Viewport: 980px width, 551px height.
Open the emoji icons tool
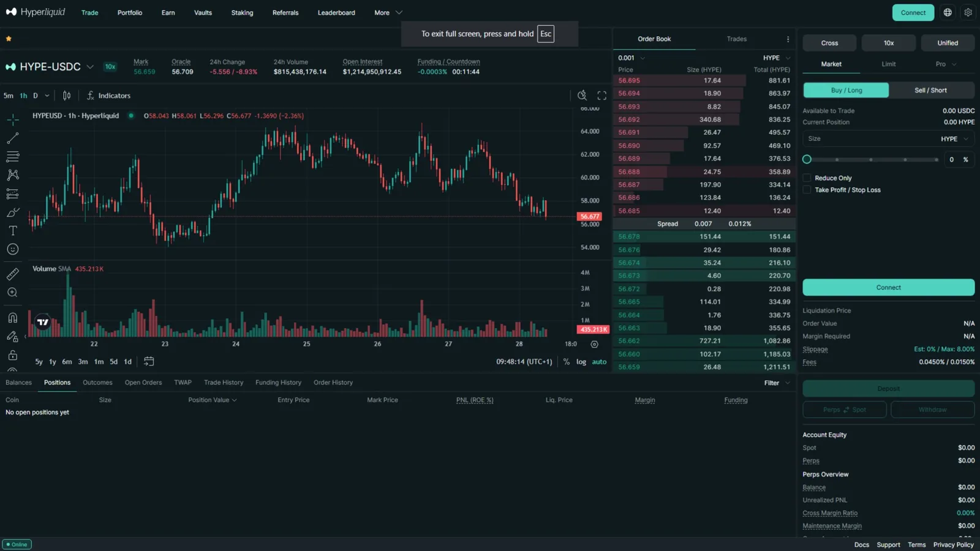point(12,249)
